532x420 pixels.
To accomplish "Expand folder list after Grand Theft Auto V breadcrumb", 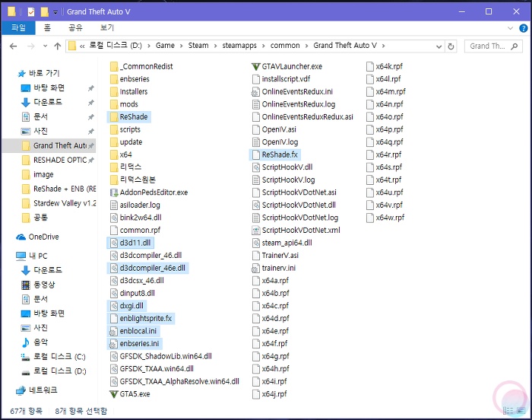I will coord(383,46).
